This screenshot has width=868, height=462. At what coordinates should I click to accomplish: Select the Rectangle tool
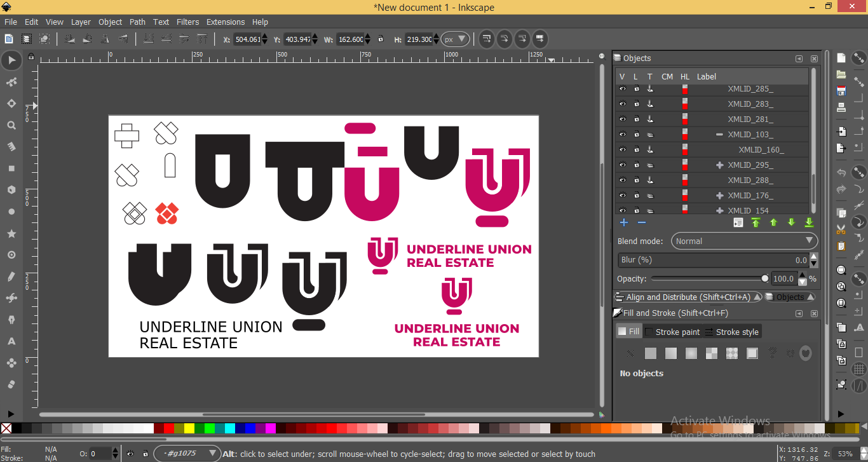pyautogui.click(x=11, y=168)
